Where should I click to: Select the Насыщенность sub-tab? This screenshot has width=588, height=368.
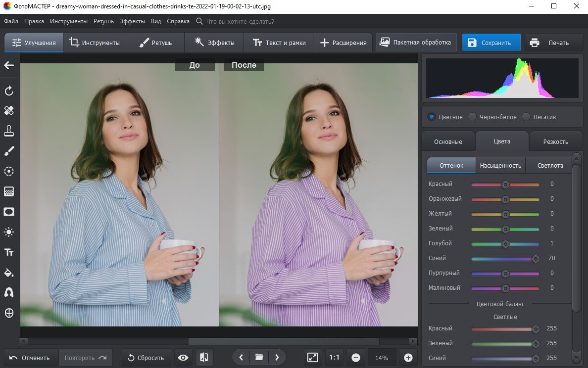[500, 165]
